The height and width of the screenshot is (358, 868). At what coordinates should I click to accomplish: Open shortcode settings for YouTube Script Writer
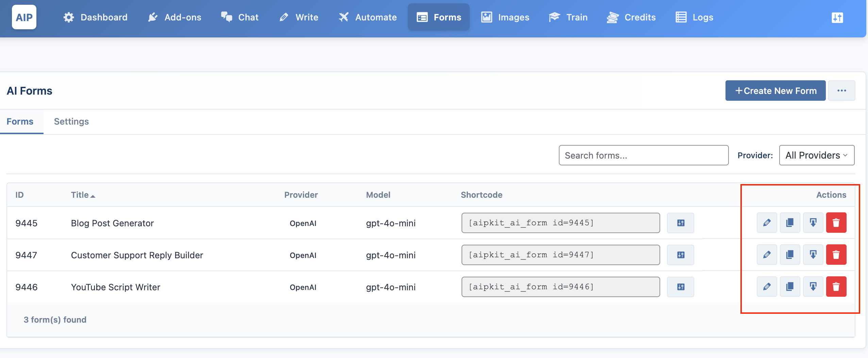[x=681, y=287]
